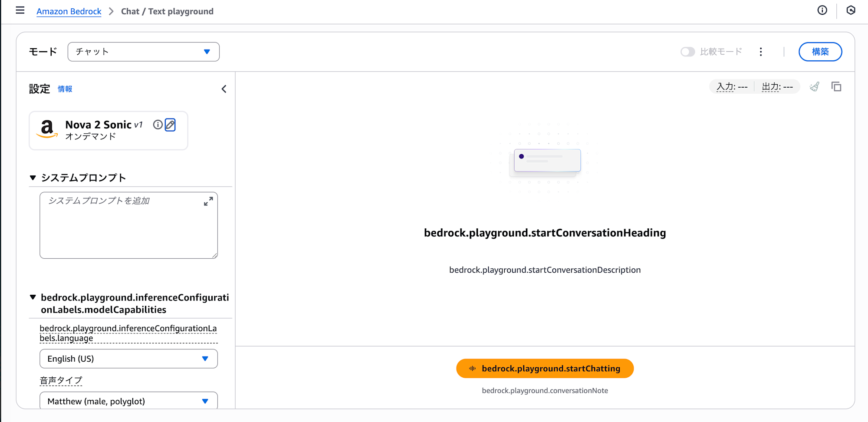Toggle the 比較モード switch

[x=687, y=52]
